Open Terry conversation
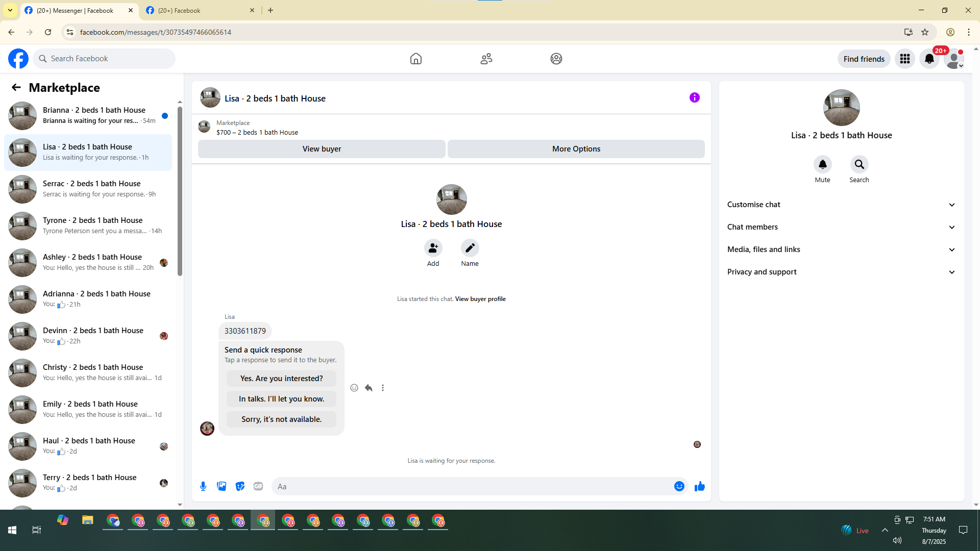Image resolution: width=980 pixels, height=551 pixels. click(x=88, y=483)
